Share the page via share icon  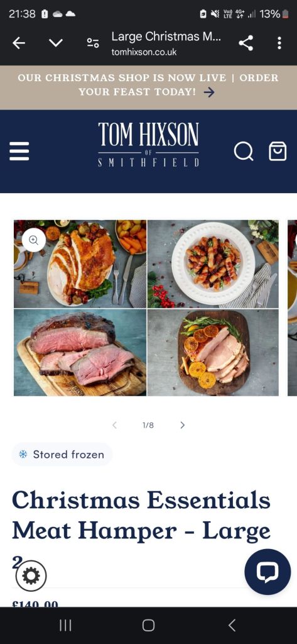(246, 43)
